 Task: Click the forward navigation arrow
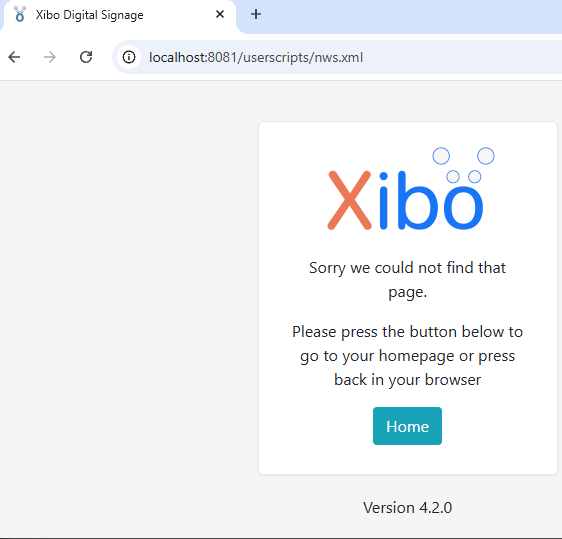point(50,57)
